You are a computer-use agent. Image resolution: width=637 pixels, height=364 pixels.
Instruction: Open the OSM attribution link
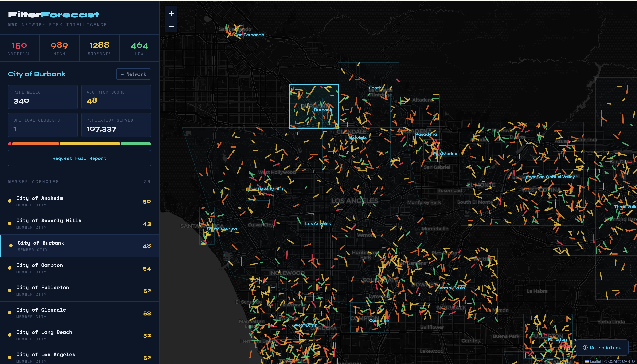click(613, 361)
